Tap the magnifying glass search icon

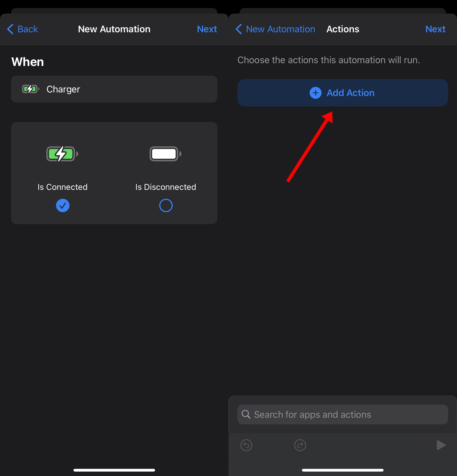(246, 414)
